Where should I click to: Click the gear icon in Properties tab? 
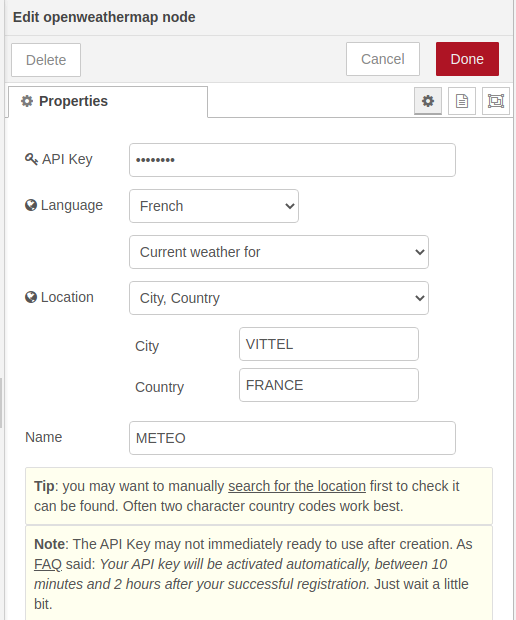click(x=27, y=101)
